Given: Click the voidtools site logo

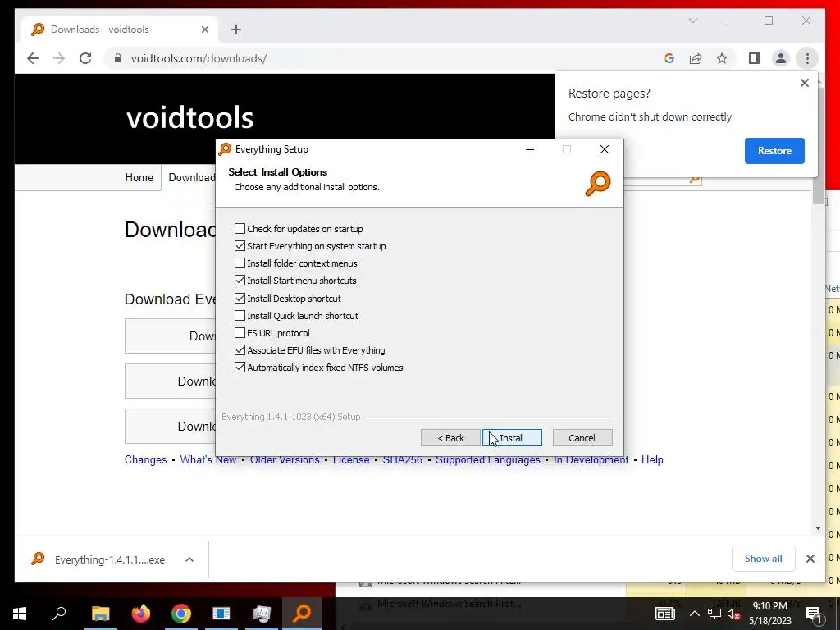Looking at the screenshot, I should (189, 117).
